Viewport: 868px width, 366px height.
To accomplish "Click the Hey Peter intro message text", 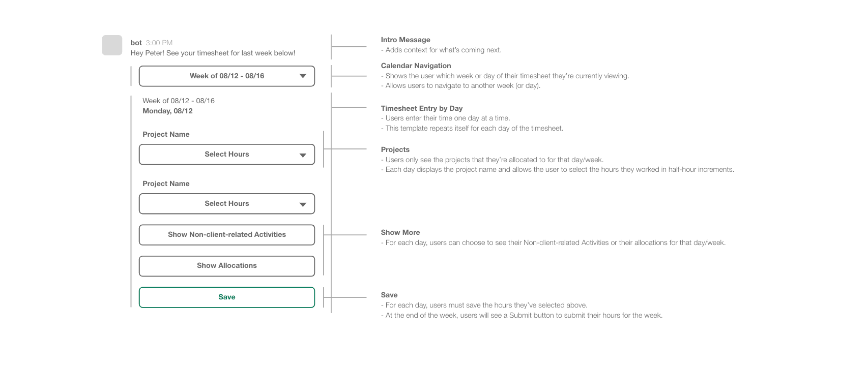I will [x=213, y=53].
